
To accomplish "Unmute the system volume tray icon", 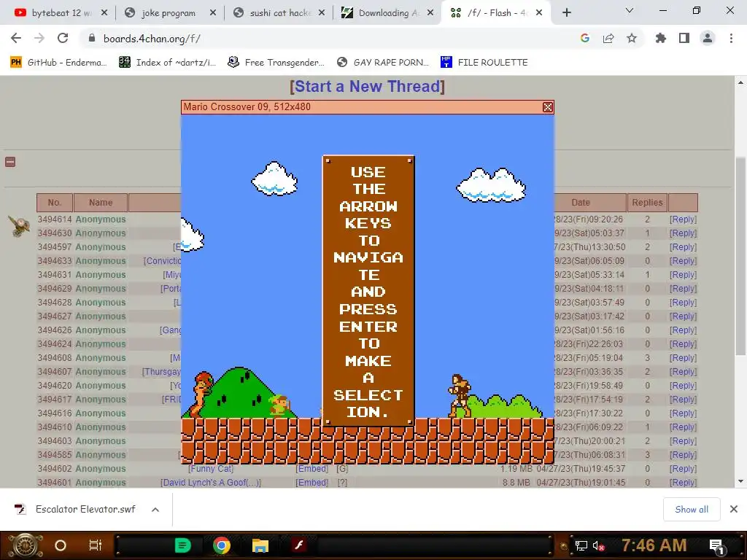I will click(x=598, y=545).
